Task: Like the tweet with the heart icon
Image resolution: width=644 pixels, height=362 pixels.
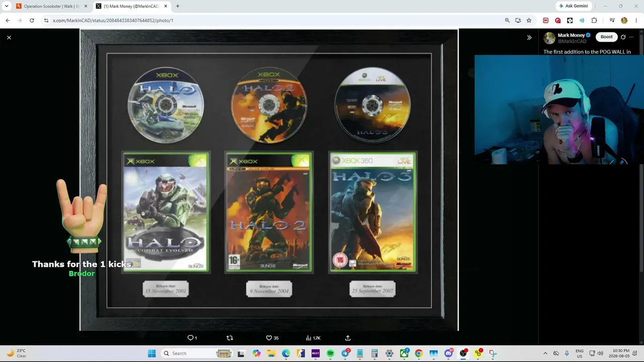Action: coord(272,338)
